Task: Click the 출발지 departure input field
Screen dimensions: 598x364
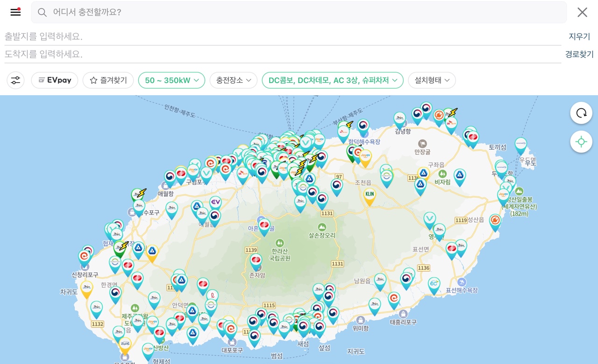Action: (283, 36)
